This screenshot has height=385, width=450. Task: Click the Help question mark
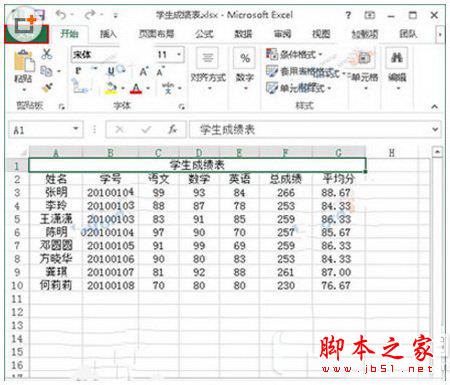[348, 15]
